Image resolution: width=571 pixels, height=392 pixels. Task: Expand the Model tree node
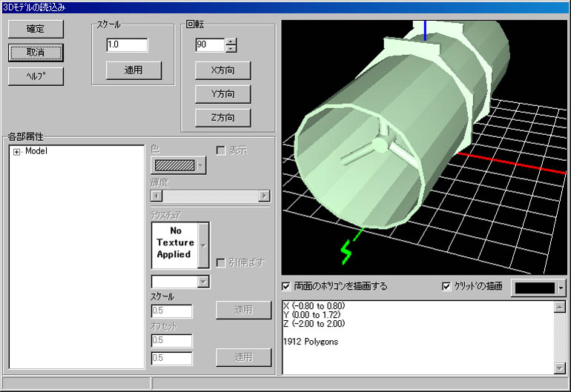[16, 152]
